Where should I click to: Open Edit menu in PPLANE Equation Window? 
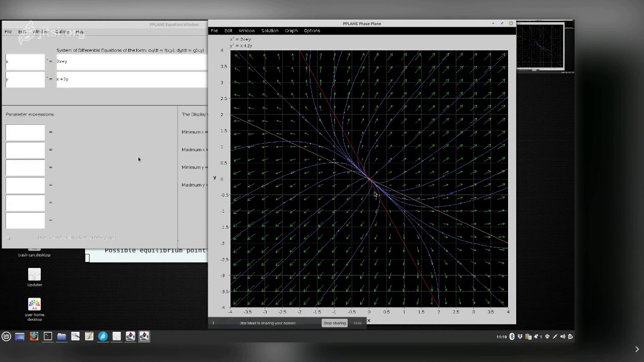point(22,32)
